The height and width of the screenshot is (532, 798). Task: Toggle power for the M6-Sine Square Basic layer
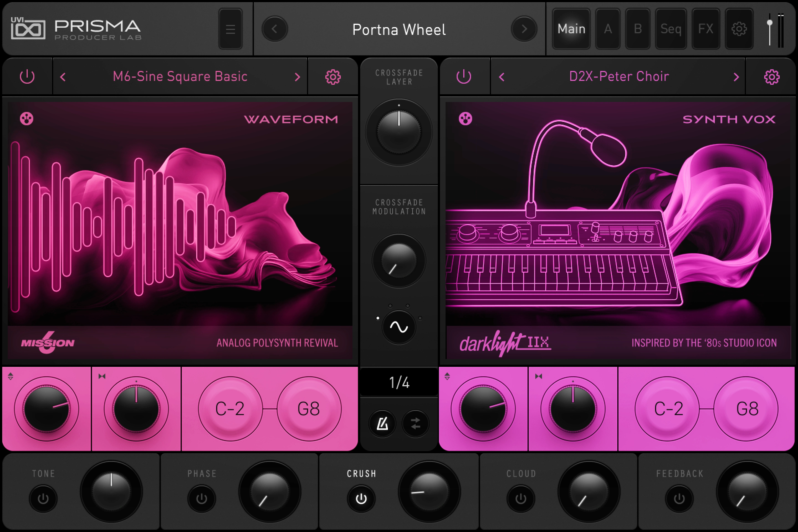(x=27, y=77)
